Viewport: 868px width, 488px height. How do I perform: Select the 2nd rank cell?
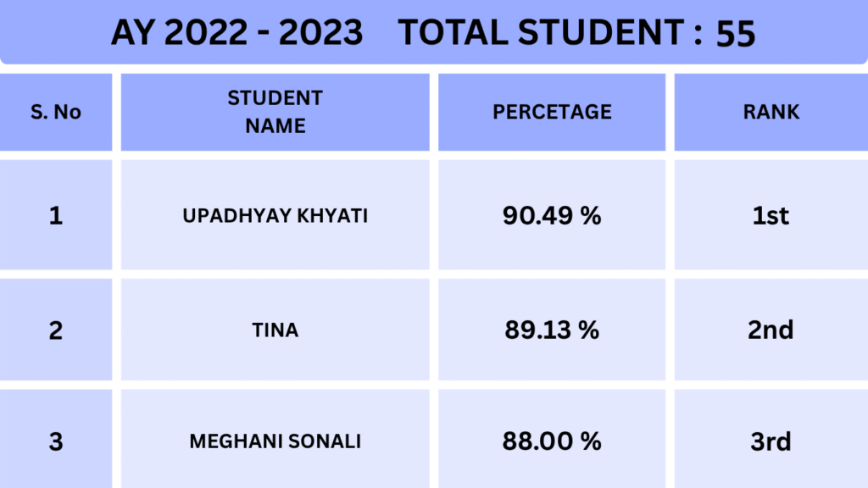[x=771, y=330]
